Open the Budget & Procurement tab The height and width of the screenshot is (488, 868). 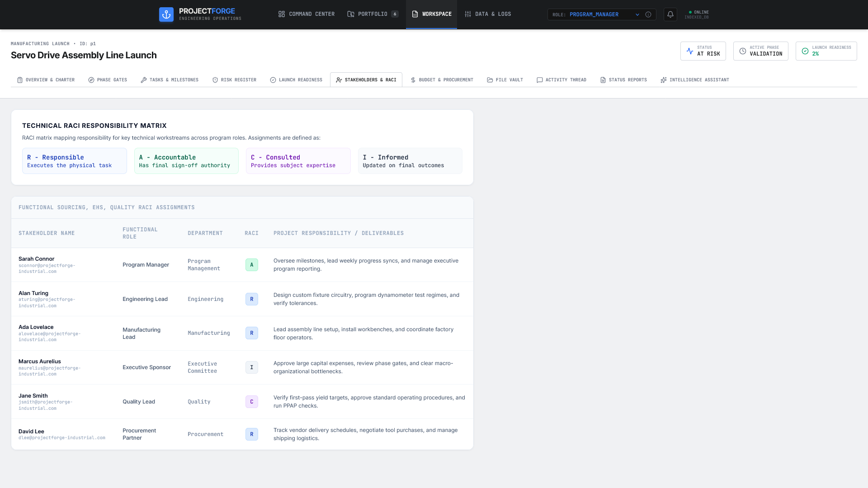[x=442, y=80]
